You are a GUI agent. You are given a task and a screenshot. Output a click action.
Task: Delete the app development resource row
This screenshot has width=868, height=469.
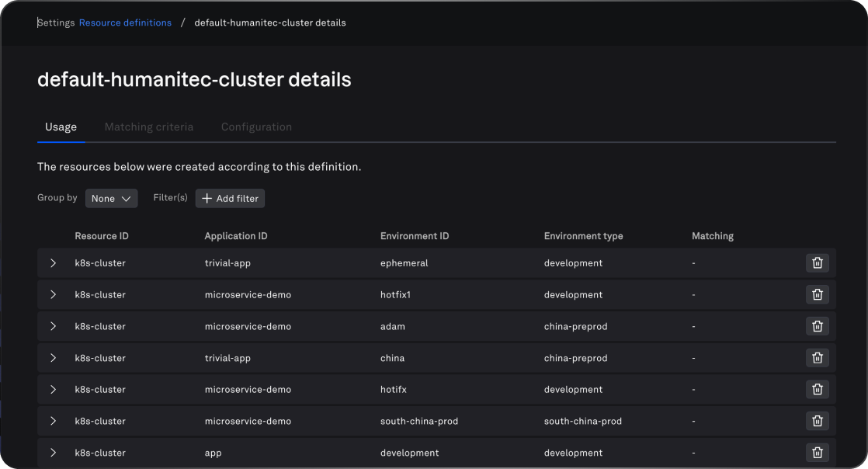click(817, 453)
